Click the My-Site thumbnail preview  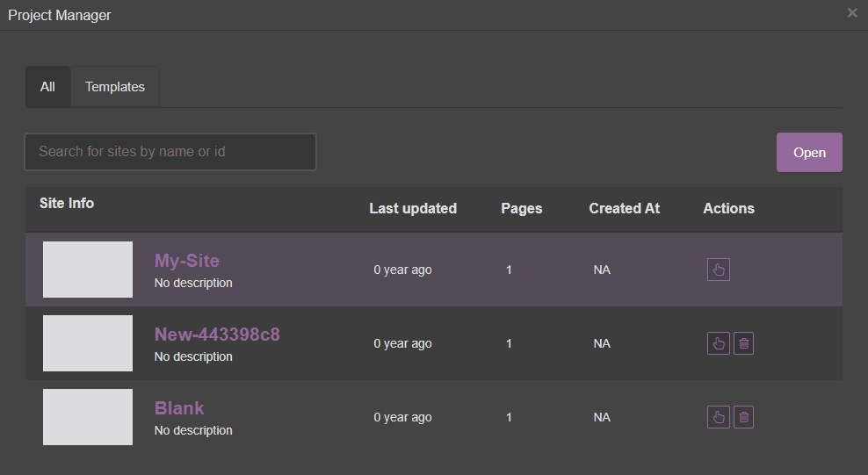pos(88,270)
